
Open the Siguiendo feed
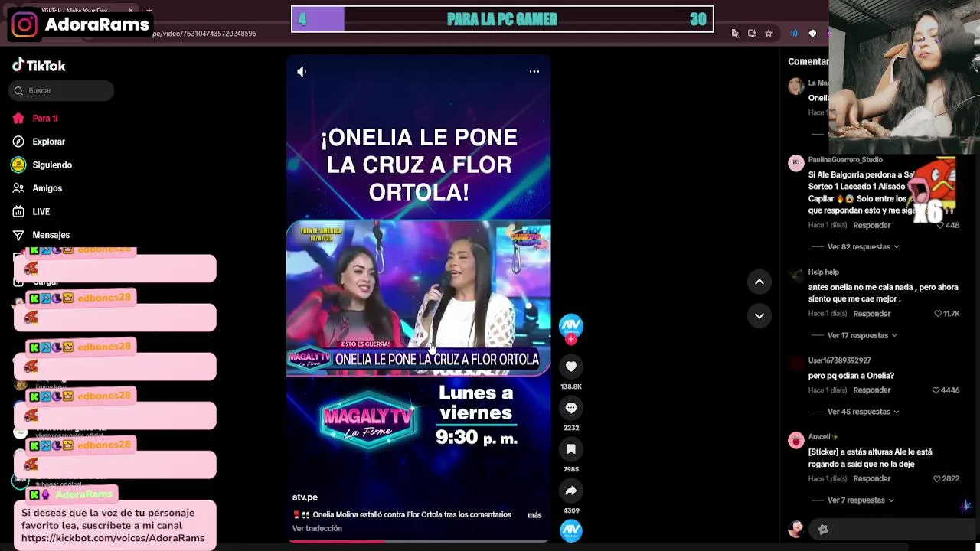tap(42, 165)
